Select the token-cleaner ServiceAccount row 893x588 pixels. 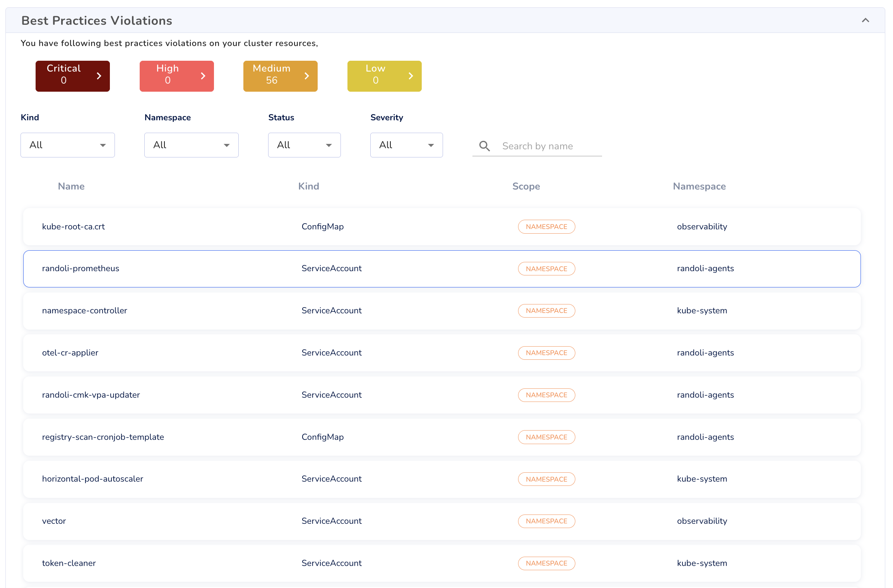coord(69,563)
